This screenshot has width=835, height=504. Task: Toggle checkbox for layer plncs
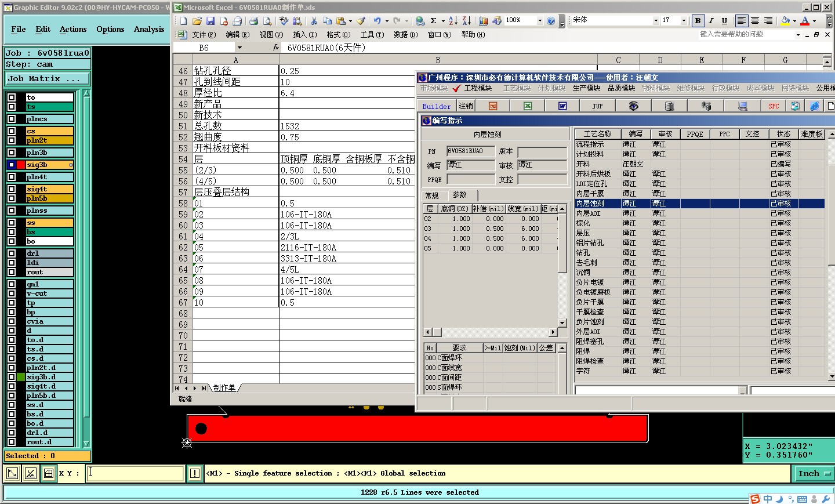(12, 119)
